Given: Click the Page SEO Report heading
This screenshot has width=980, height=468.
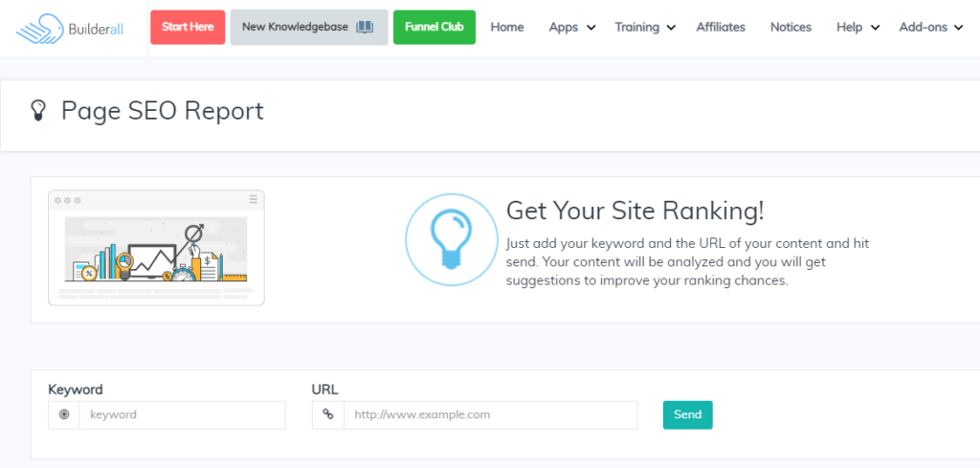Looking at the screenshot, I should 162,111.
